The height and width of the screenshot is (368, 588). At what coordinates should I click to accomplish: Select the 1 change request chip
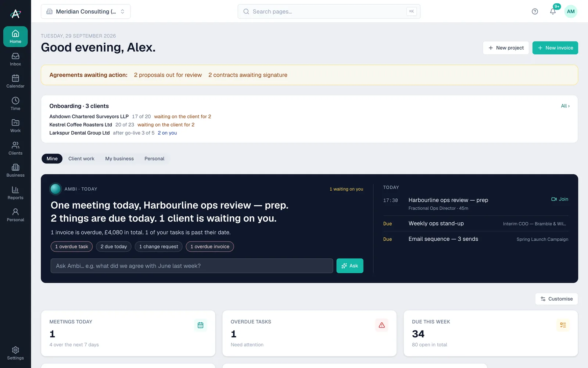pos(158,247)
